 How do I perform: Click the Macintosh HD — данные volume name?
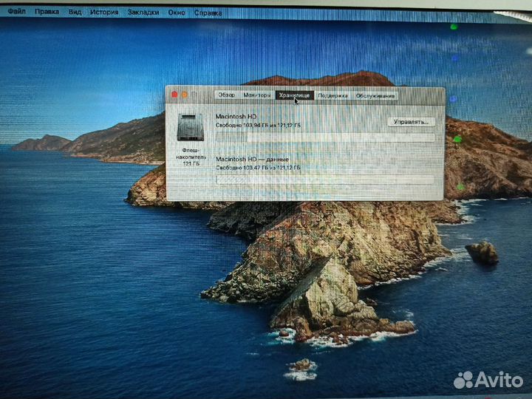252,160
